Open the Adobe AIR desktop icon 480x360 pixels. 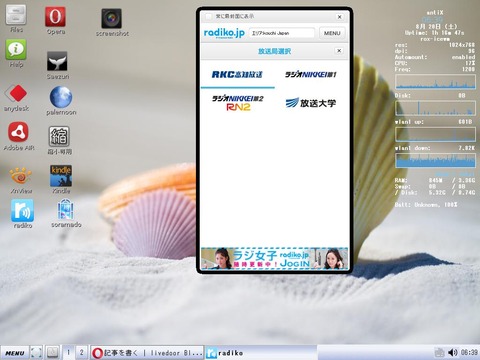tap(18, 132)
